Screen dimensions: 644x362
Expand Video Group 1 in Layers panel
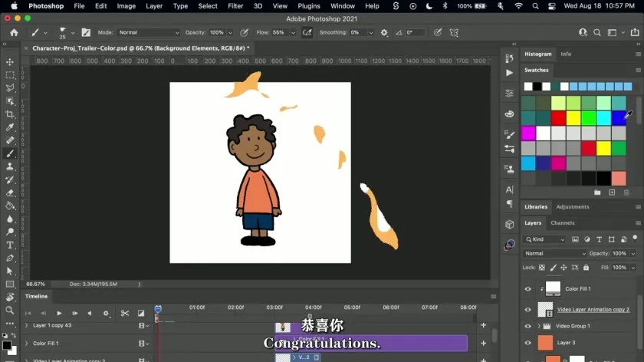537,326
